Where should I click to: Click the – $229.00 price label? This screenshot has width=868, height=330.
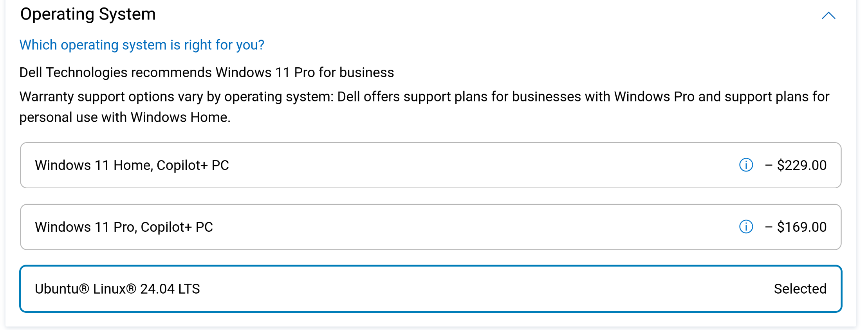[x=796, y=165]
